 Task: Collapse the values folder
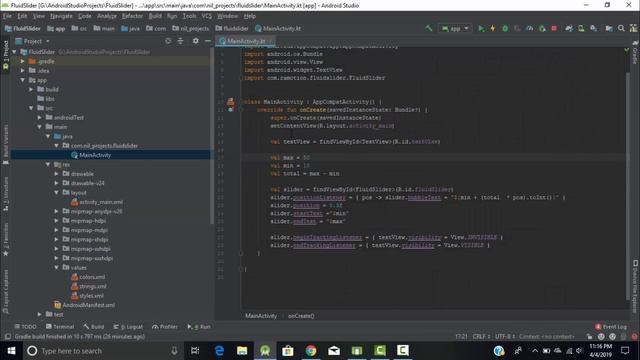pyautogui.click(x=57, y=267)
